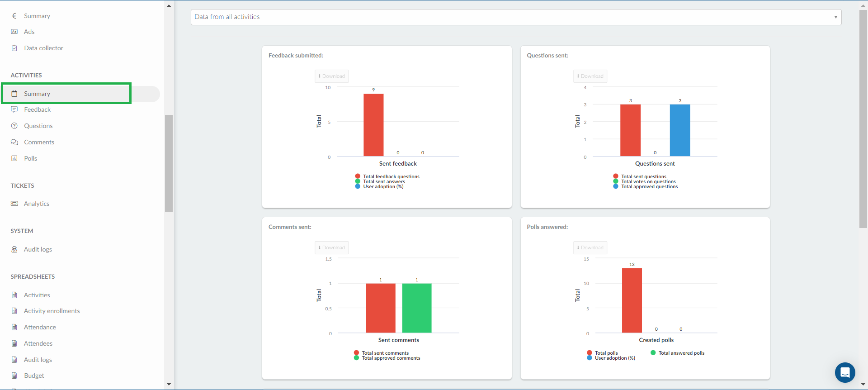Click the Activity enrollments spreadsheet icon
This screenshot has width=868, height=390.
point(14,311)
